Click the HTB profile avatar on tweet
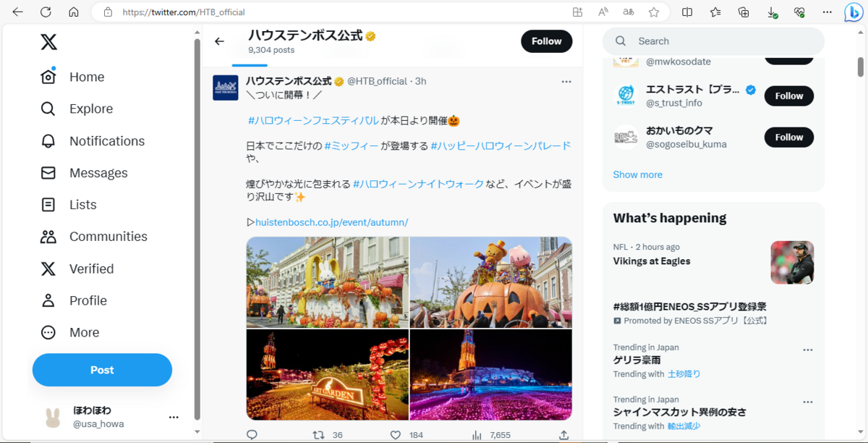 [x=226, y=88]
